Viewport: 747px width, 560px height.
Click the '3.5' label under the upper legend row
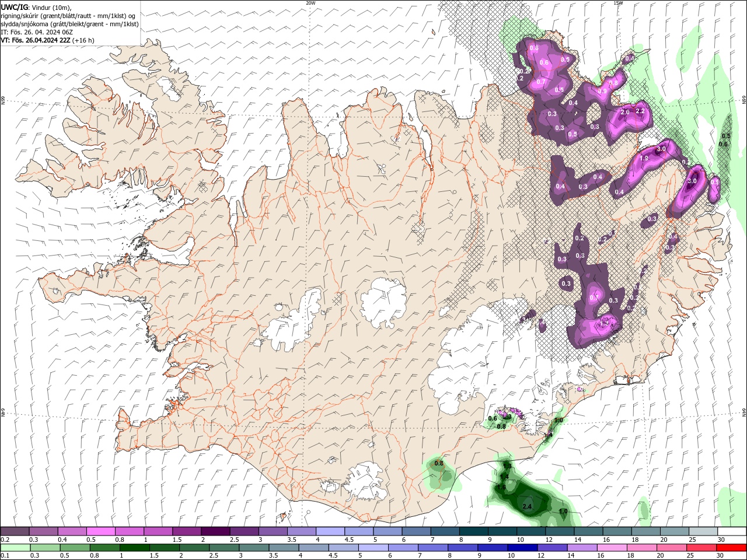pos(292,540)
